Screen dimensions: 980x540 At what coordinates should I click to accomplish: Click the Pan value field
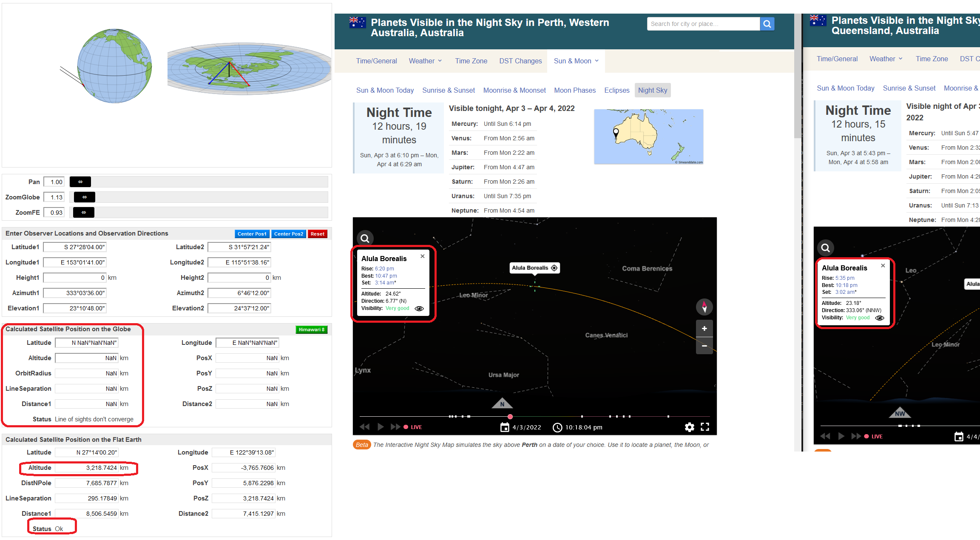(54, 182)
